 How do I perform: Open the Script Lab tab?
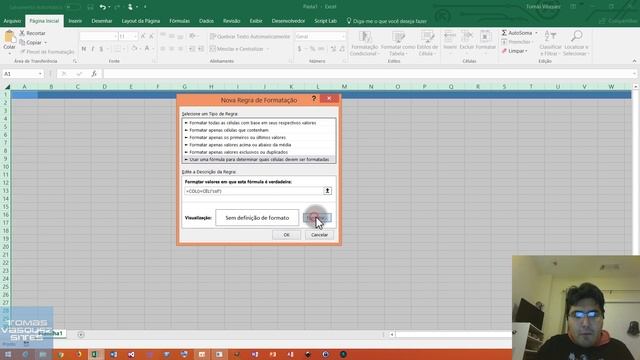point(325,21)
